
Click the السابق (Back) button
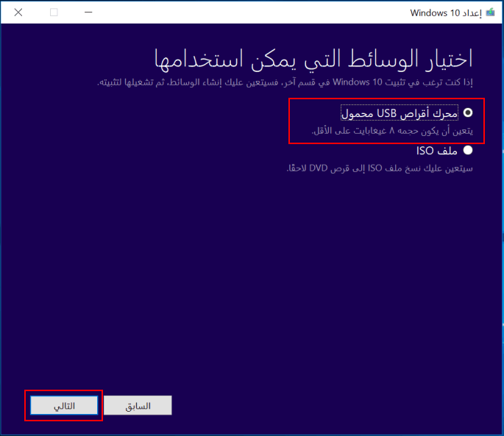pyautogui.click(x=138, y=405)
